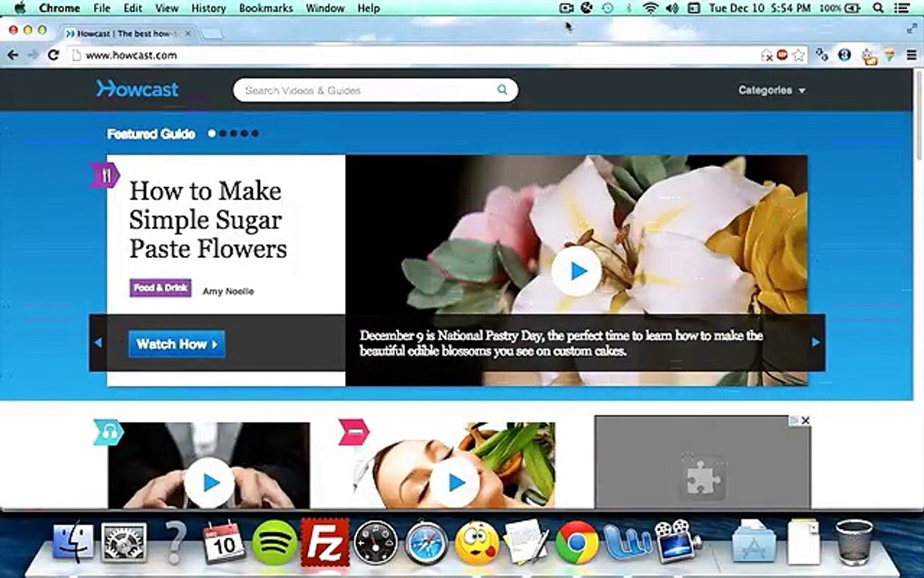
Task: Go to next featured guide with right arrow
Action: [816, 342]
